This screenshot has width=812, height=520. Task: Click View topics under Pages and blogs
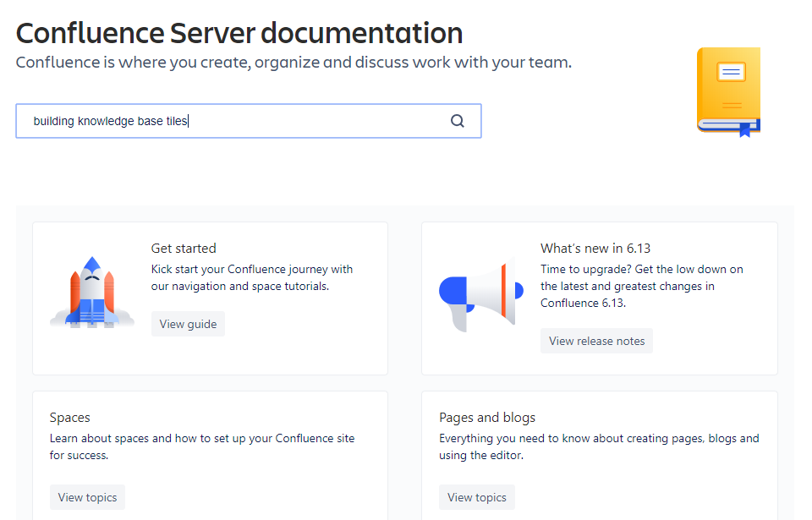(477, 497)
